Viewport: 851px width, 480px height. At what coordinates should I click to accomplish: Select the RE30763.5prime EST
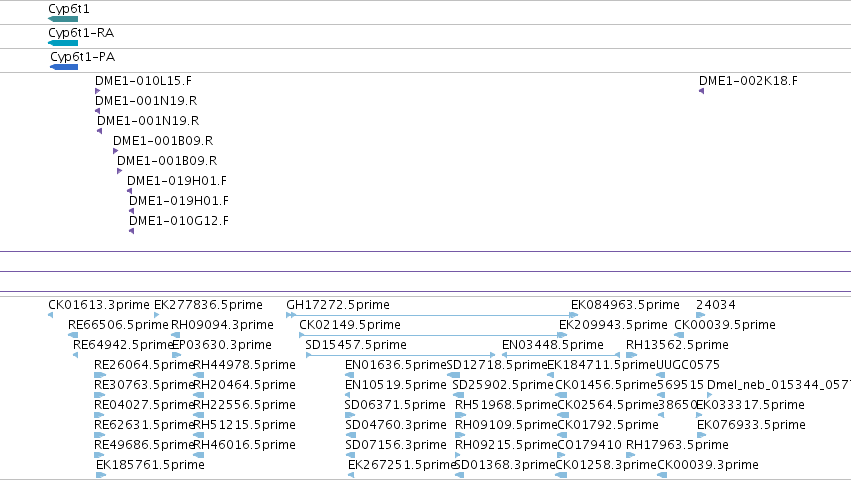pyautogui.click(x=144, y=386)
